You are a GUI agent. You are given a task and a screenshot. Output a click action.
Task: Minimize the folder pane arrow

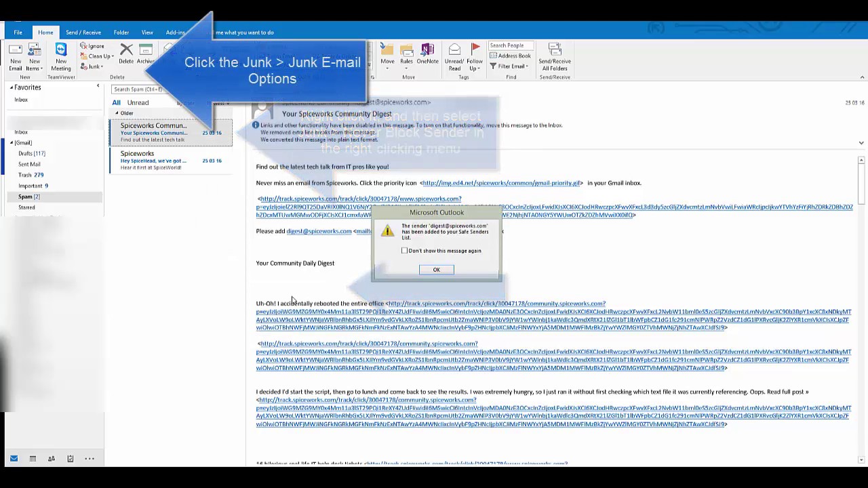click(x=98, y=87)
